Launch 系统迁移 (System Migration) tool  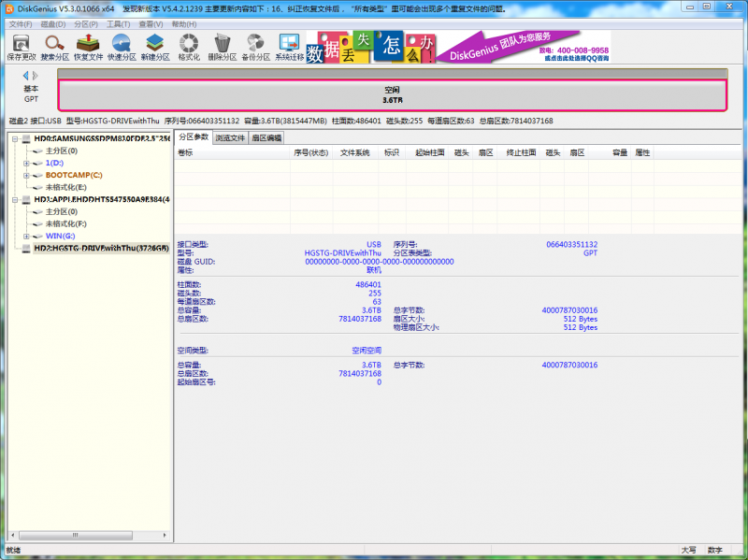tap(289, 47)
